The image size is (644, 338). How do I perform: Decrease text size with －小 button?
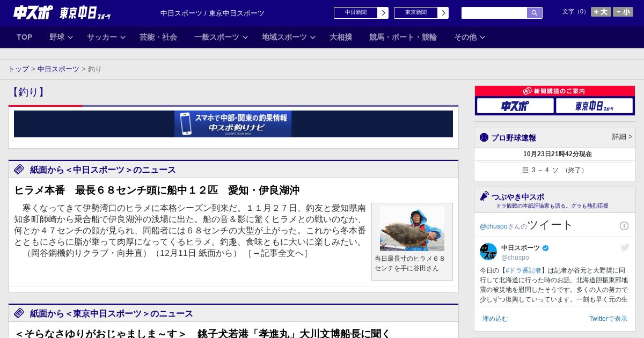(623, 12)
